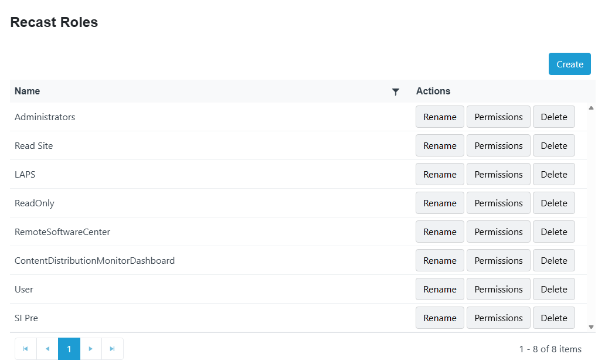The height and width of the screenshot is (364, 605).
Task: Go to the first page arrow
Action: [25, 349]
